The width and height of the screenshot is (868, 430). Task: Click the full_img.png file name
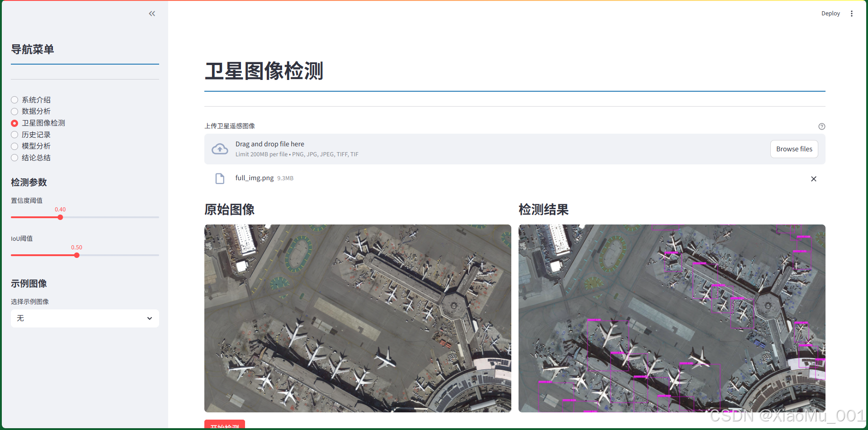click(x=255, y=178)
